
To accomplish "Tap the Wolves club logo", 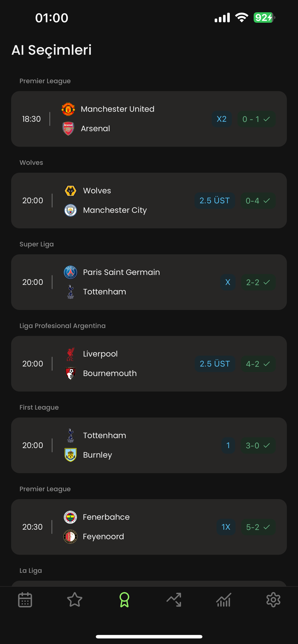I will [x=71, y=191].
